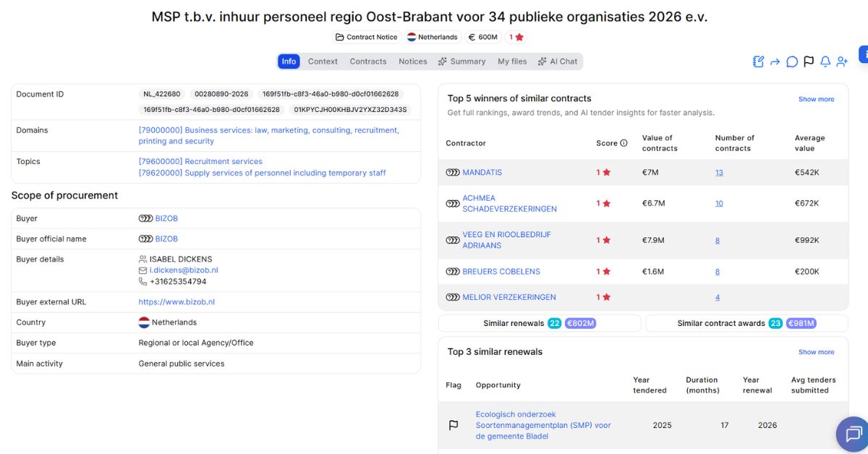Click the +31625354794 phone number
This screenshot has width=868, height=454.
pyautogui.click(x=178, y=282)
